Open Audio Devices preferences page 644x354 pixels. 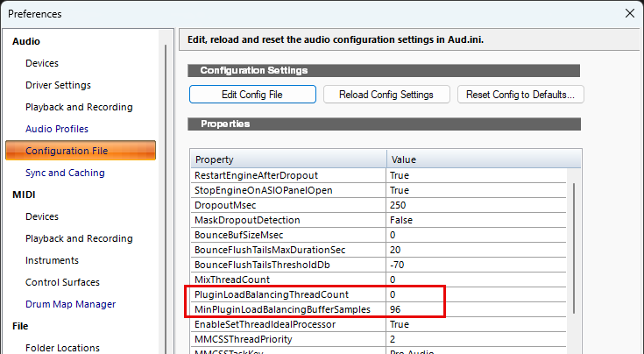tap(42, 63)
